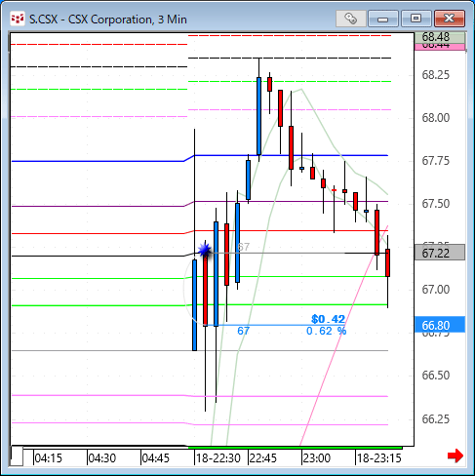
Task: Click the 0.62 % annotation
Action: click(x=327, y=331)
